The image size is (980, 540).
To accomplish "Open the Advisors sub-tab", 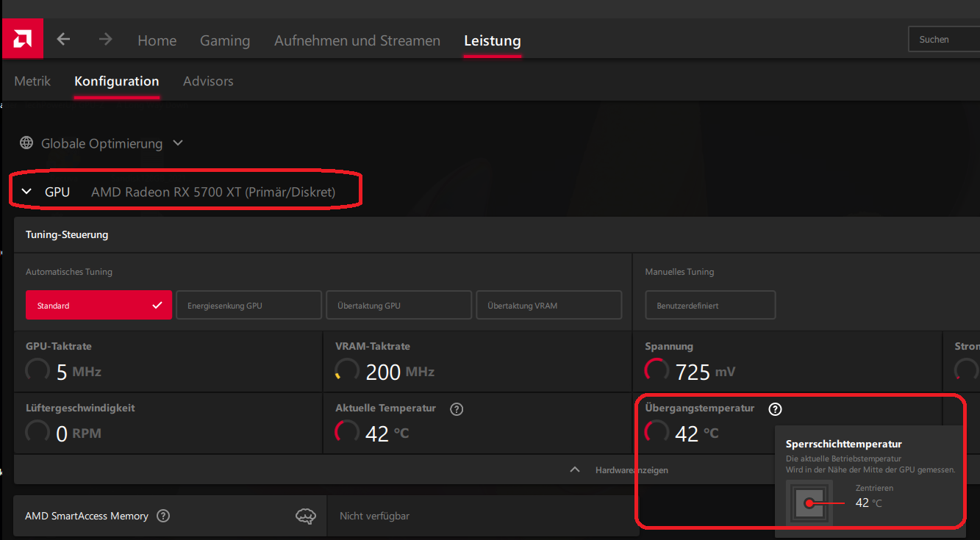I will (208, 81).
